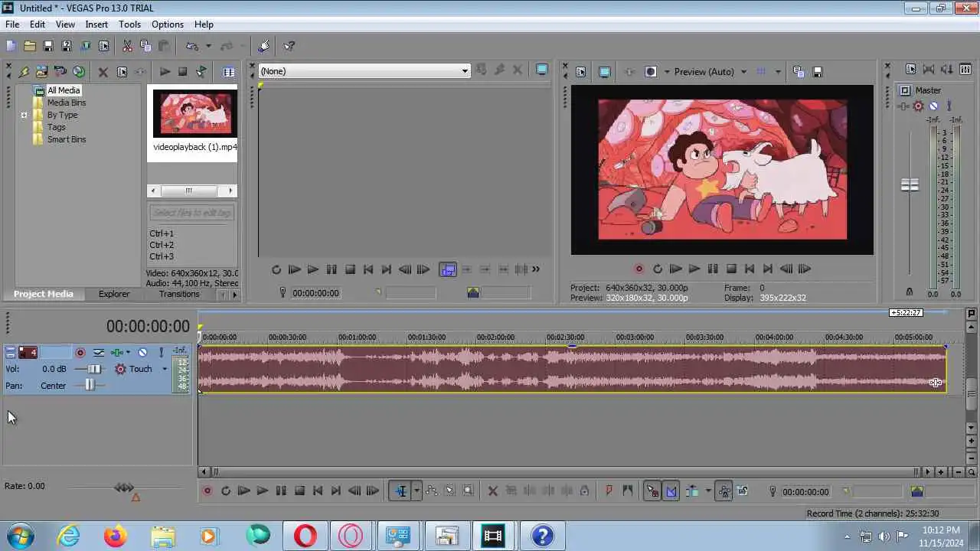Expand the By Type tree node
Viewport: 980px width, 551px height.
[24, 115]
